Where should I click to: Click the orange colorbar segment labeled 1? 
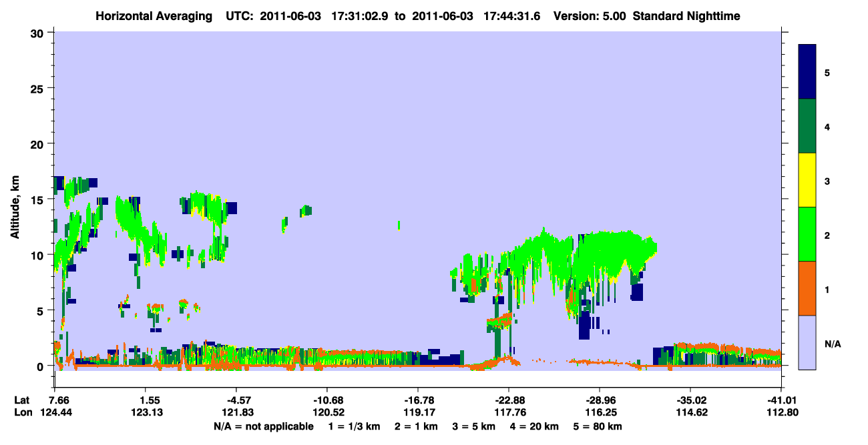(x=807, y=288)
